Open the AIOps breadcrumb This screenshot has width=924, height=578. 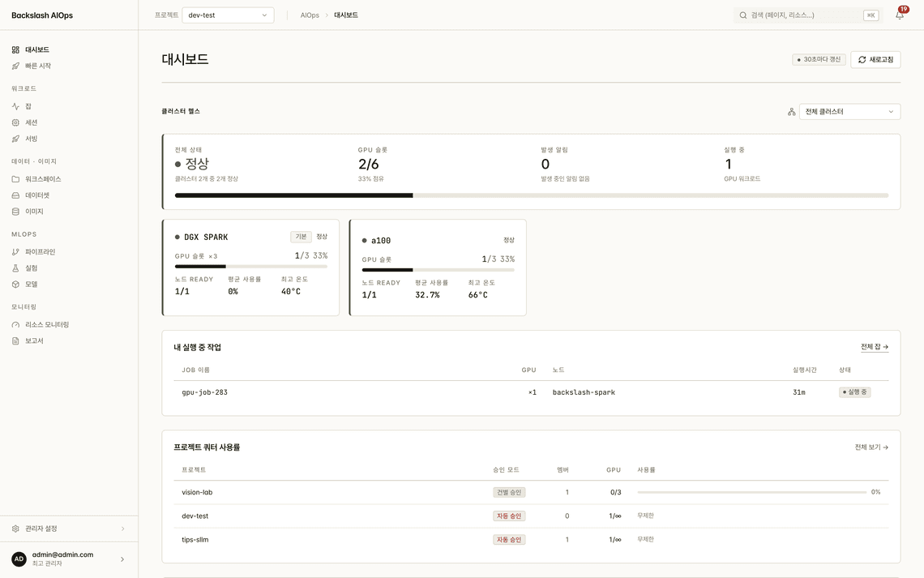click(x=310, y=15)
